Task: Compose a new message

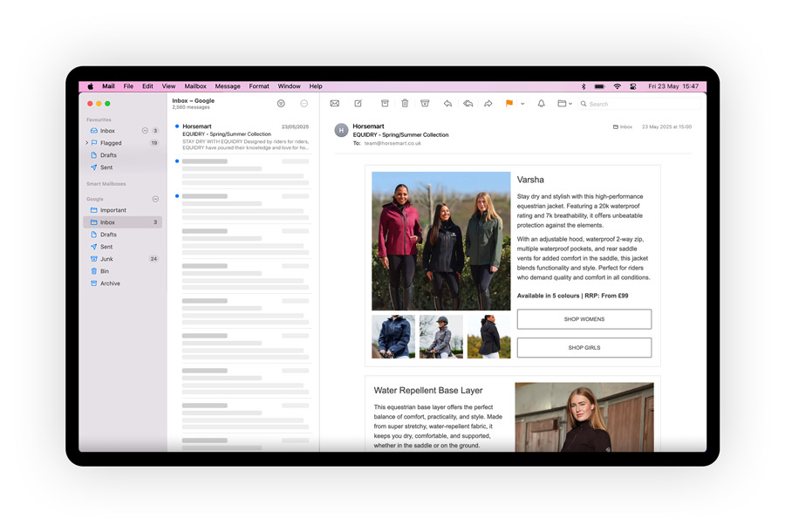Action: 358,103
